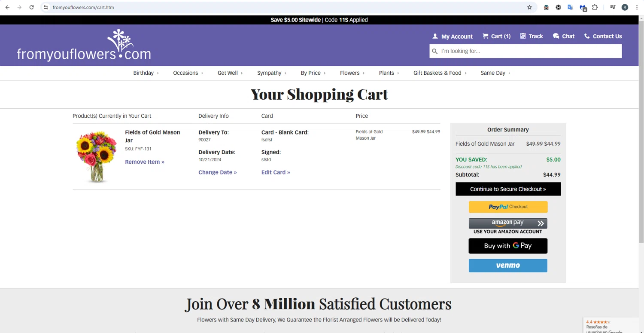Expand the By Price menu
Viewport: 644px width, 333px height.
tap(313, 73)
